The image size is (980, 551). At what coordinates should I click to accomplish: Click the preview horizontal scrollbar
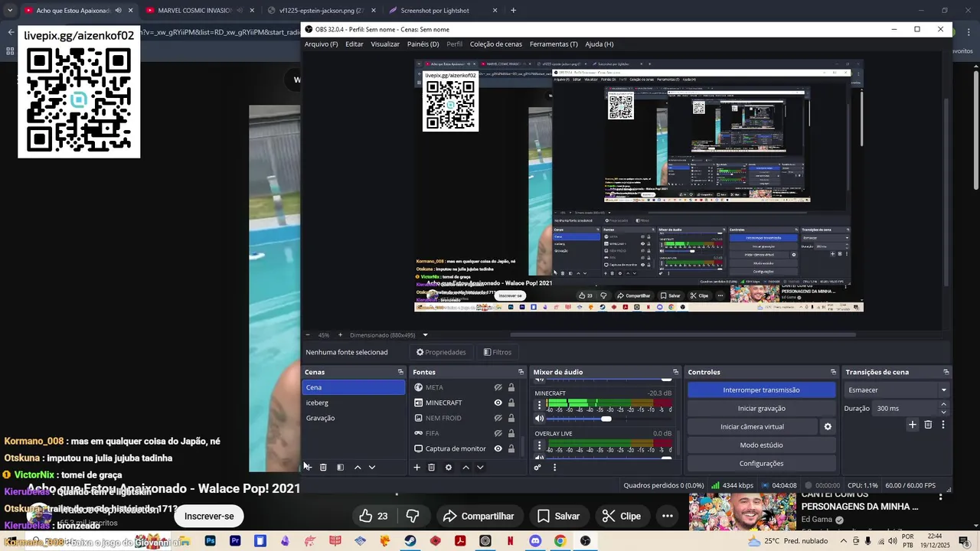(683, 334)
